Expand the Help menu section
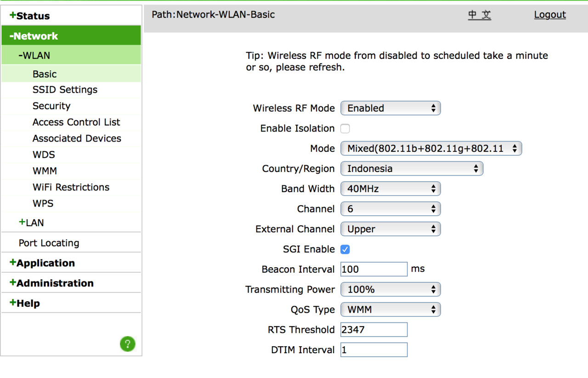 coord(24,304)
